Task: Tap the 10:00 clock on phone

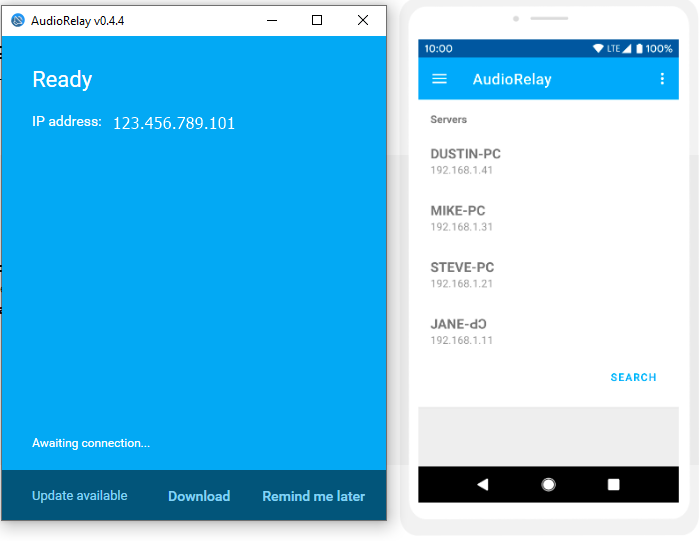Action: tap(438, 49)
